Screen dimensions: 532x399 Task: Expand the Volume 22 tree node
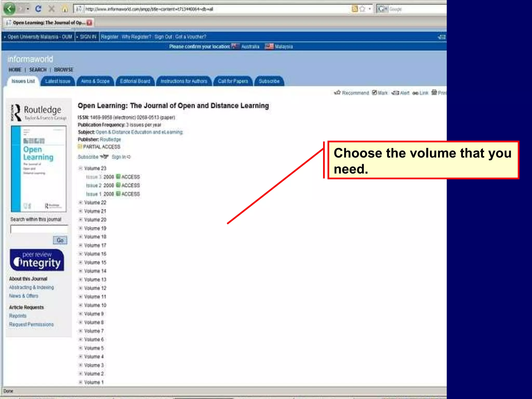pyautogui.click(x=81, y=202)
